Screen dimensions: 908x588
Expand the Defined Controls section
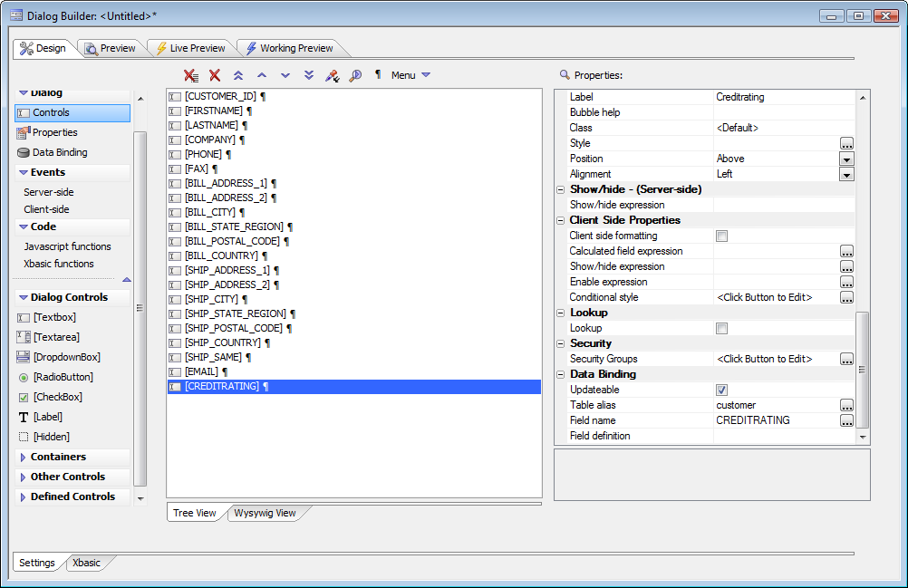point(23,497)
